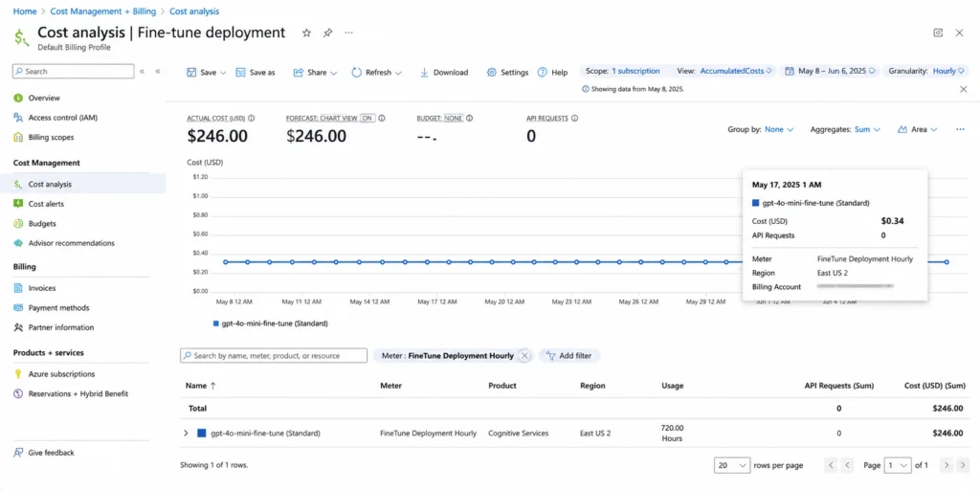Viewport: 980px width, 490px height.
Task: Click the feedback icon at top right
Action: (938, 33)
